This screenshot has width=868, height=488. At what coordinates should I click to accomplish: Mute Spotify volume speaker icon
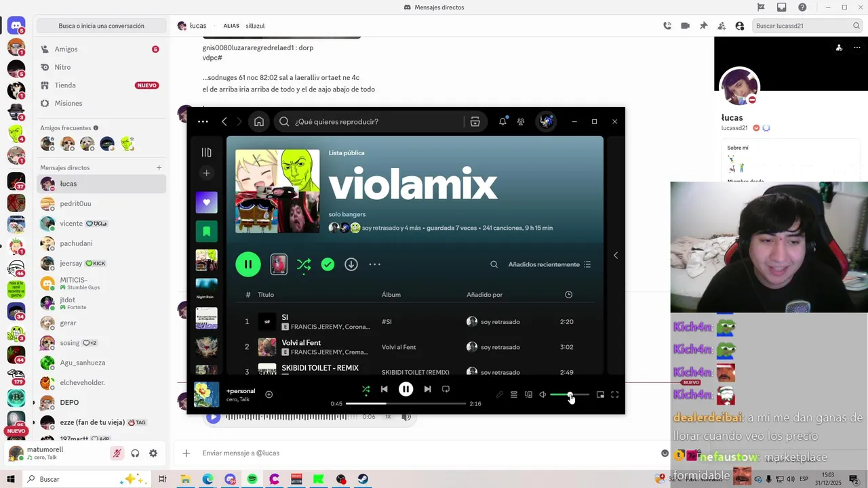(542, 394)
